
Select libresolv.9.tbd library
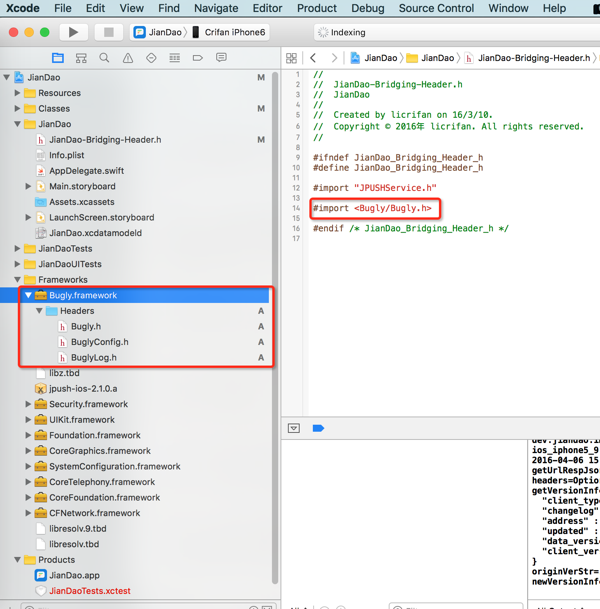pyautogui.click(x=78, y=529)
